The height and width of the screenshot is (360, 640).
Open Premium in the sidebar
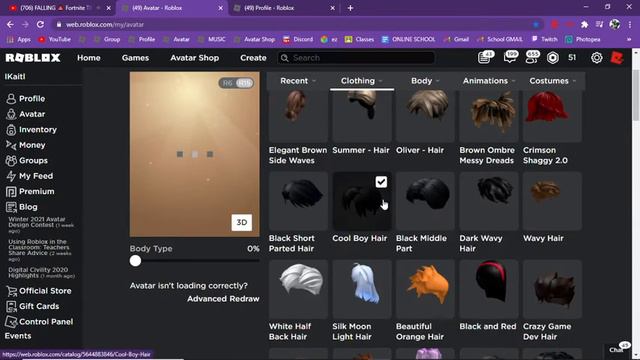[30, 192]
